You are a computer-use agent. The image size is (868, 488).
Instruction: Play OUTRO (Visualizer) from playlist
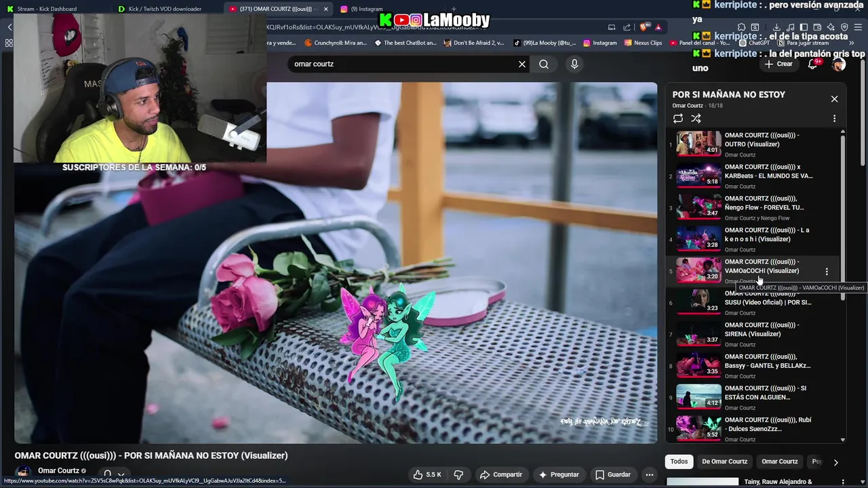pos(753,144)
